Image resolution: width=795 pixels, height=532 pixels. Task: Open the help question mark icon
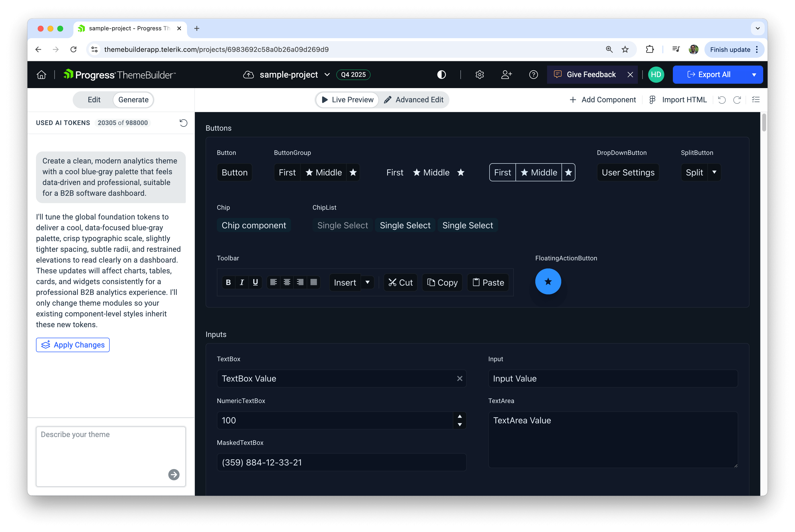533,75
